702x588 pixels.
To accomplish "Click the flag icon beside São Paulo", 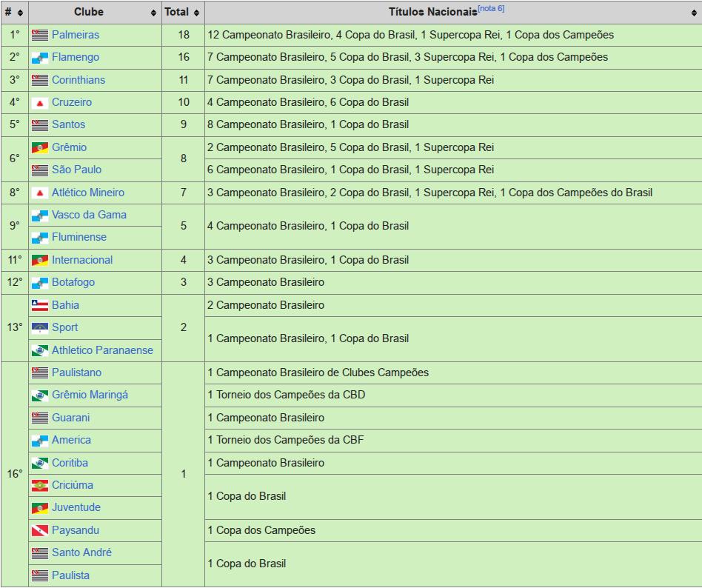I will click(x=40, y=170).
